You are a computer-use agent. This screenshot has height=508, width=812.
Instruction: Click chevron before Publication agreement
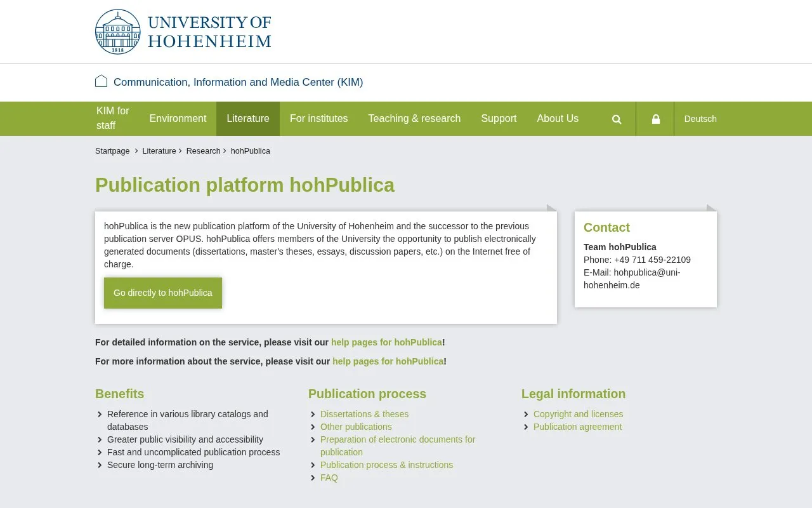pyautogui.click(x=527, y=427)
